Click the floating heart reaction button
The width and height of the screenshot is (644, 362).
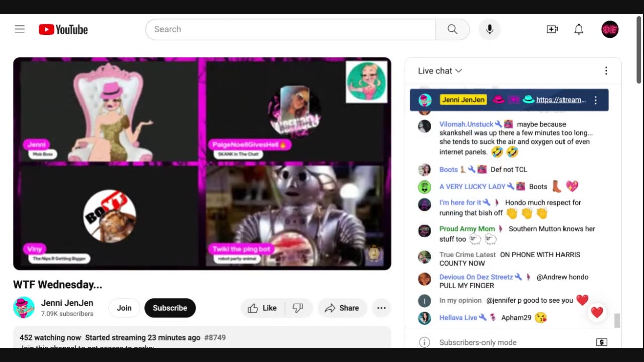(x=597, y=312)
